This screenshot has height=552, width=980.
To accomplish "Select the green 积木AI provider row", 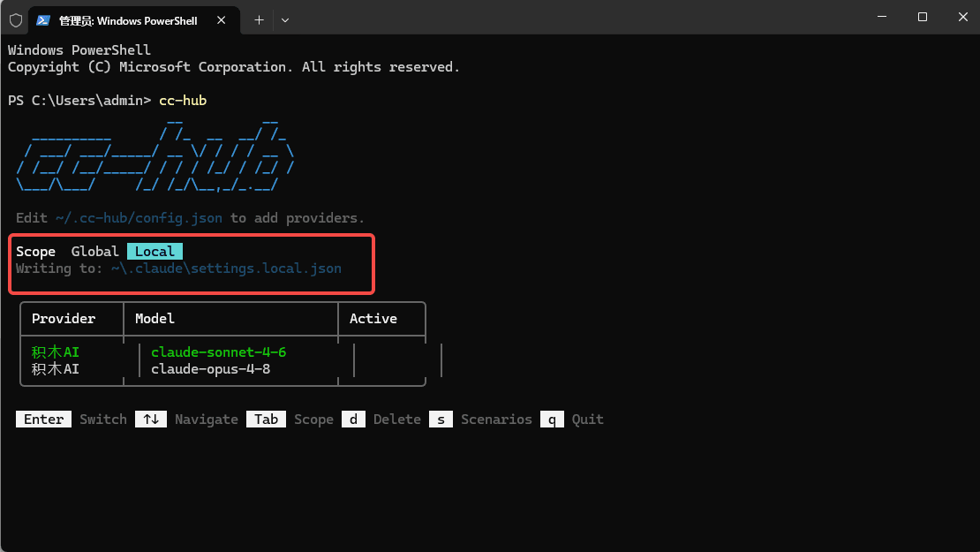I will (x=56, y=352).
